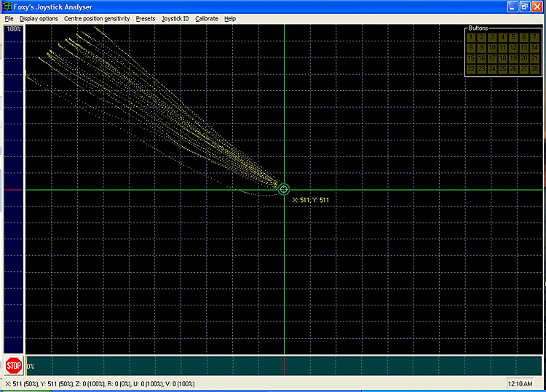
Task: Open Centre position sensitivity menu
Action: click(x=97, y=19)
